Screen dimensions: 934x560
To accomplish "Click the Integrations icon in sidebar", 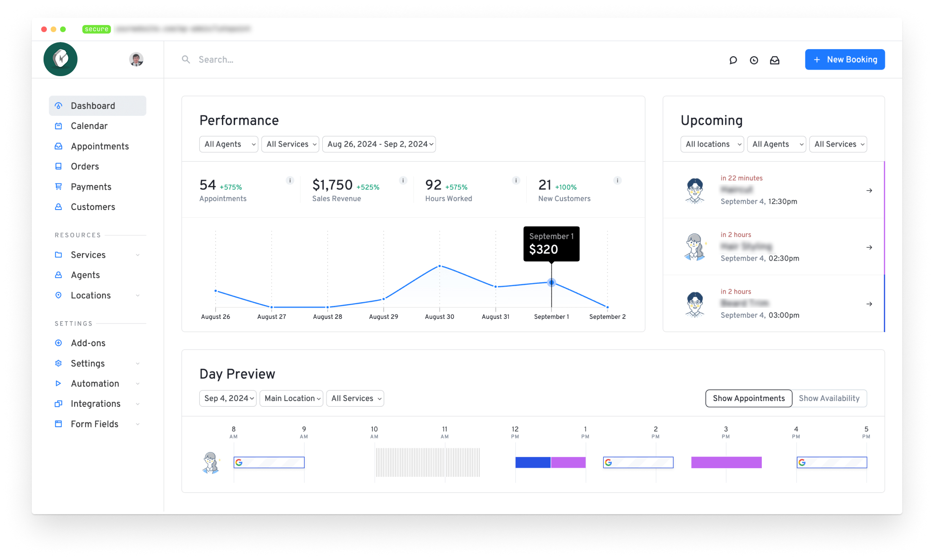I will (x=59, y=403).
